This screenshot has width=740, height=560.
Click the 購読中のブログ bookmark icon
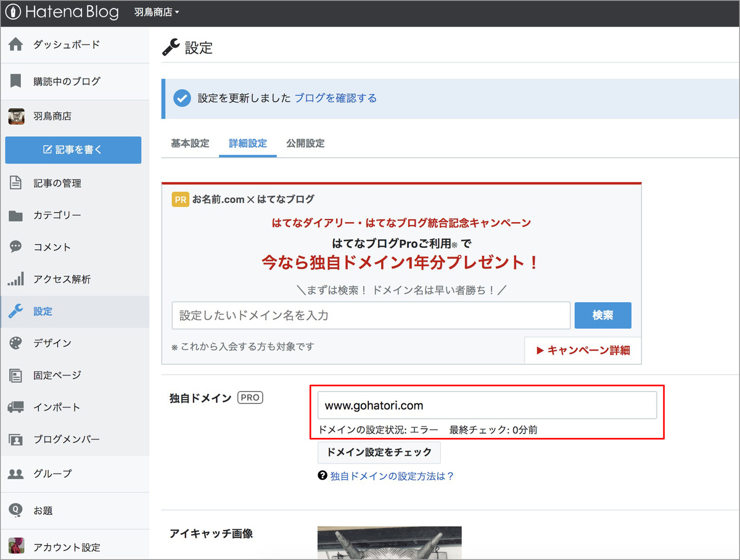[15, 81]
